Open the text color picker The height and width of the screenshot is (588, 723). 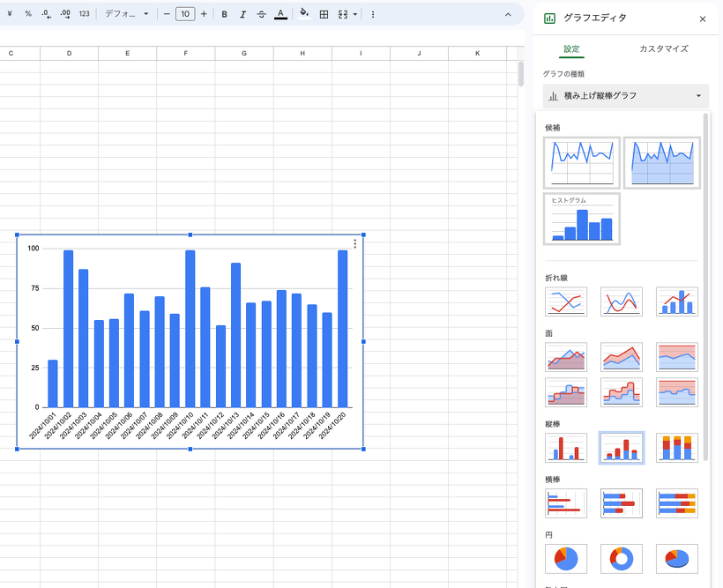point(280,14)
